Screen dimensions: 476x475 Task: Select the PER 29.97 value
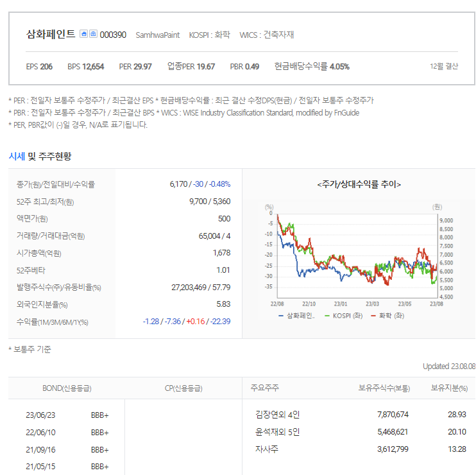tap(135, 67)
